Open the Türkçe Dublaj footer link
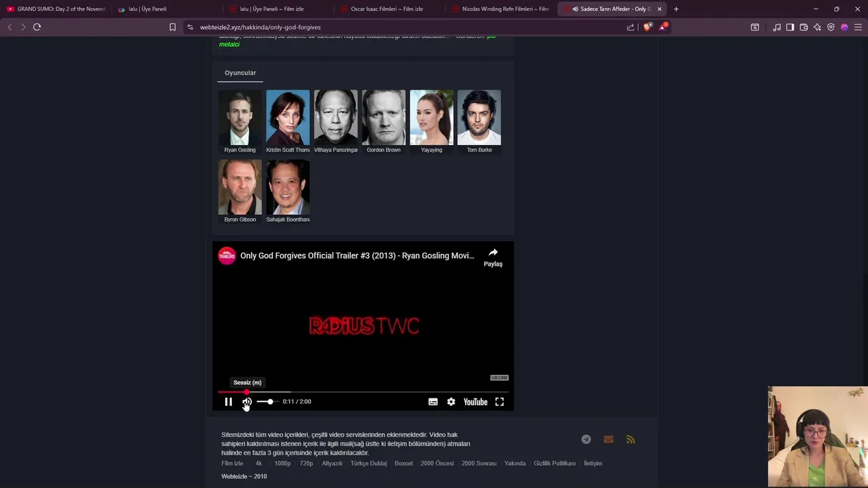Image resolution: width=868 pixels, height=488 pixels. (368, 464)
